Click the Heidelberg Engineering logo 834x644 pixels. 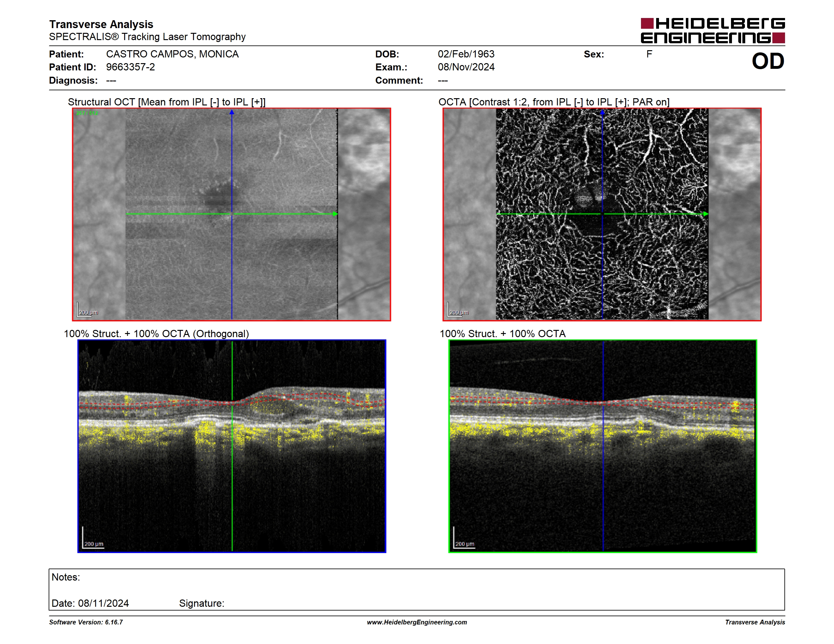pyautogui.click(x=713, y=31)
